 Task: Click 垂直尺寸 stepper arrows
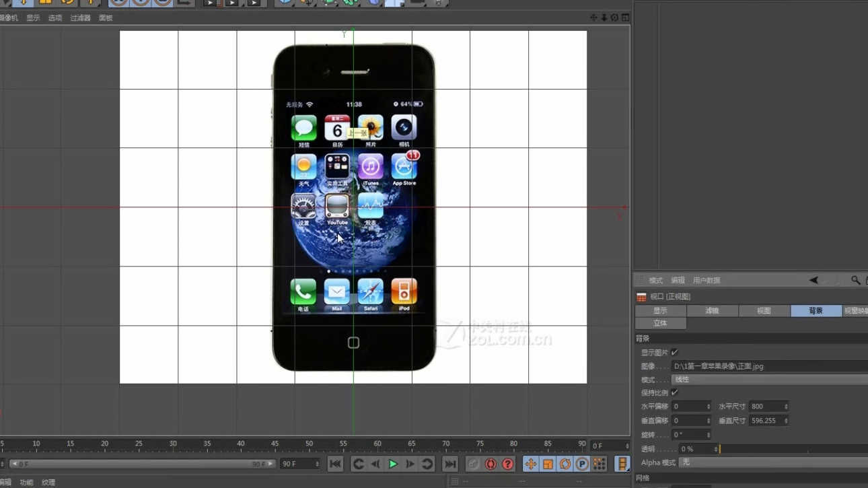point(785,421)
